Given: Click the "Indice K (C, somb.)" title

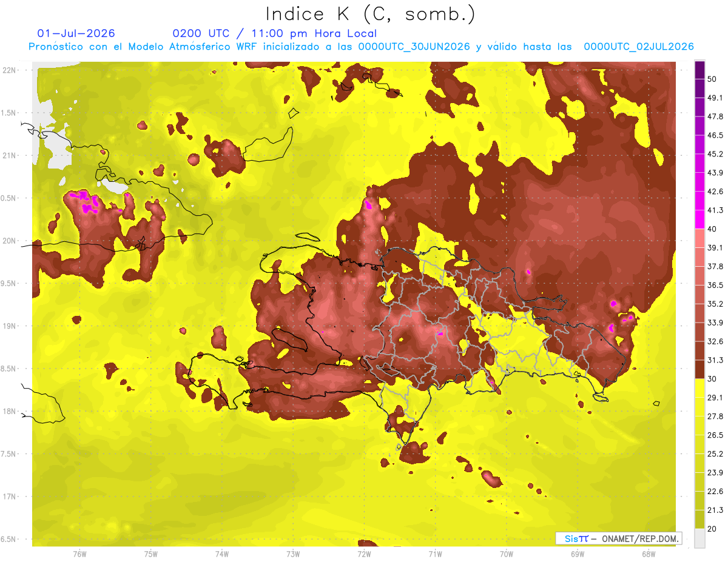Looking at the screenshot, I should pyautogui.click(x=370, y=14).
